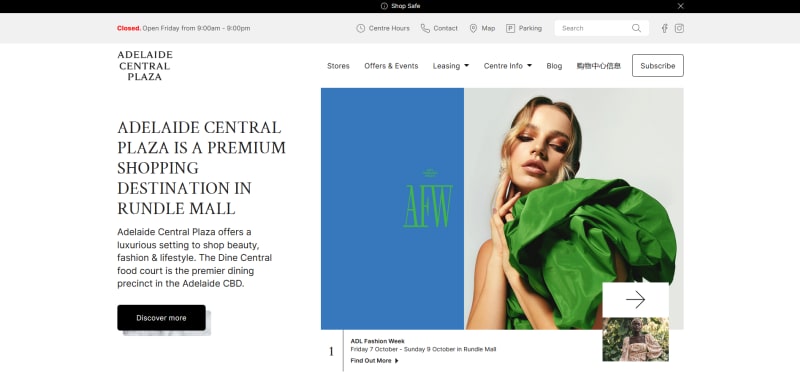The width and height of the screenshot is (800, 377).
Task: Expand the Centre Info dropdown
Action: click(x=508, y=66)
